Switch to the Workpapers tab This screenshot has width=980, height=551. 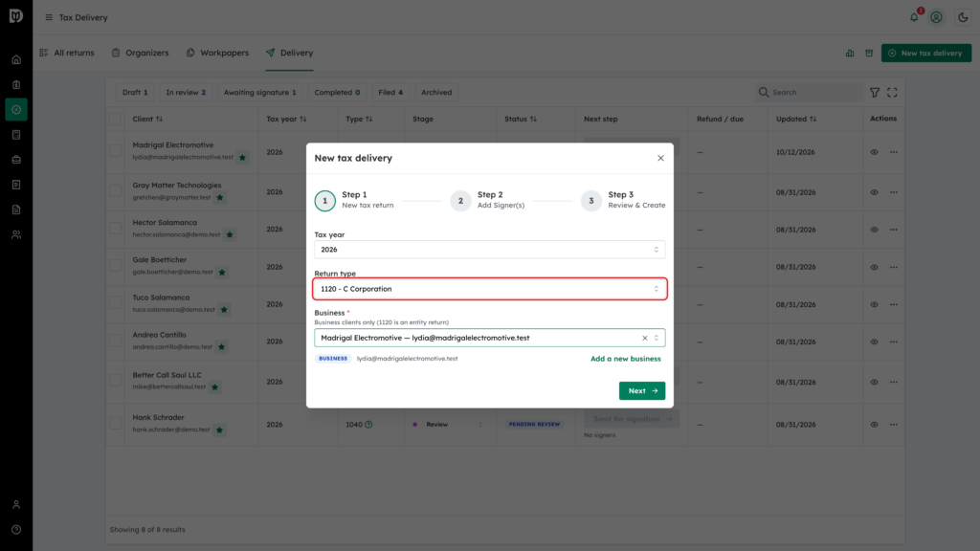coord(217,54)
